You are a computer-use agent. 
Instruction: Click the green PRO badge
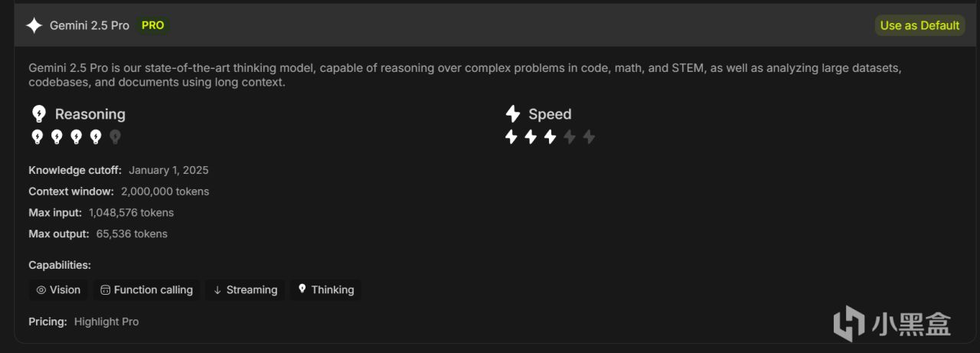coord(152,25)
